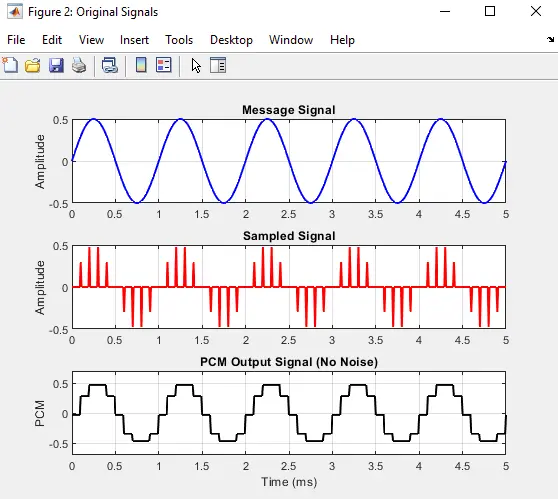Save the figure with the floppy disk icon
Image resolution: width=558 pixels, height=499 pixels.
pos(56,65)
